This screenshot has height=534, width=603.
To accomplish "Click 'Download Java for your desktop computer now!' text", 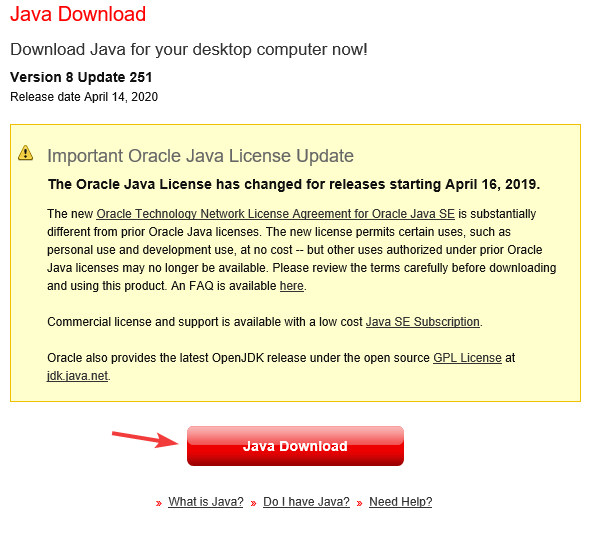I will [x=189, y=50].
